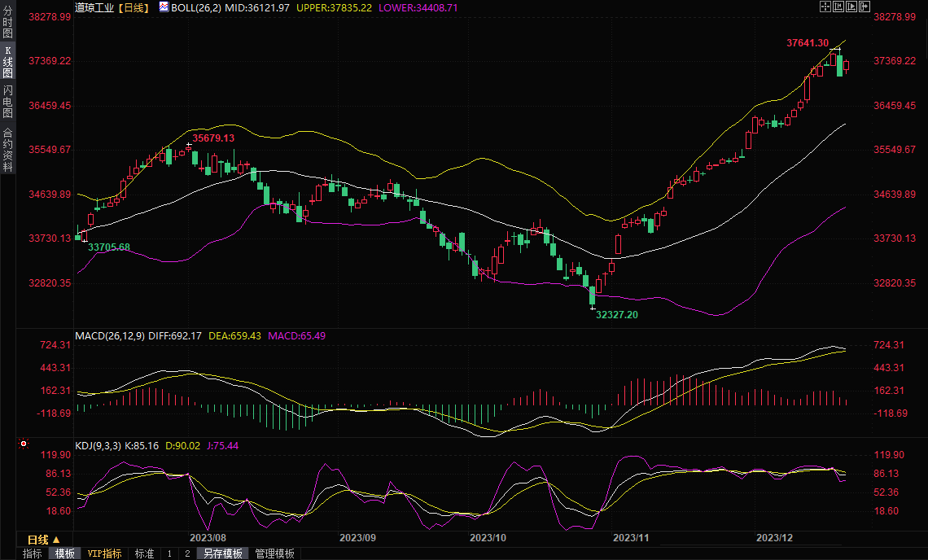
Task: Click the chart playback arrow icon
Action: [851, 7]
